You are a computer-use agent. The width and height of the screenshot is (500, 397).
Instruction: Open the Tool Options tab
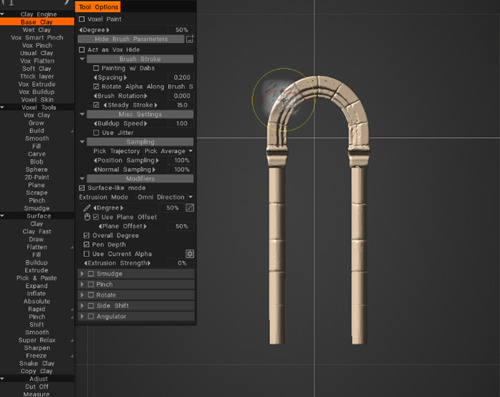tap(98, 7)
